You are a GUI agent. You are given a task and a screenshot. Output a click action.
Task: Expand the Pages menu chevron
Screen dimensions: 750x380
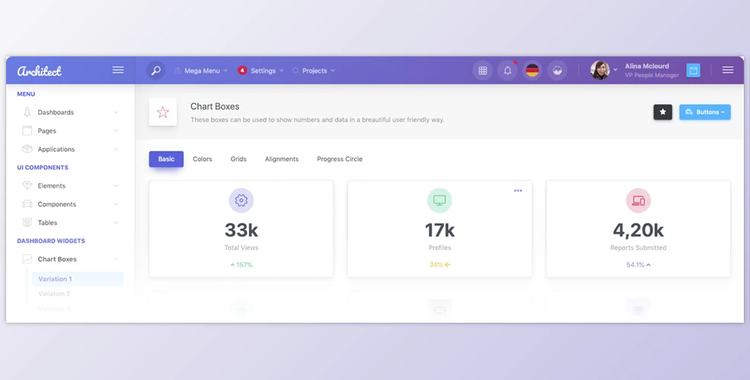tap(116, 131)
